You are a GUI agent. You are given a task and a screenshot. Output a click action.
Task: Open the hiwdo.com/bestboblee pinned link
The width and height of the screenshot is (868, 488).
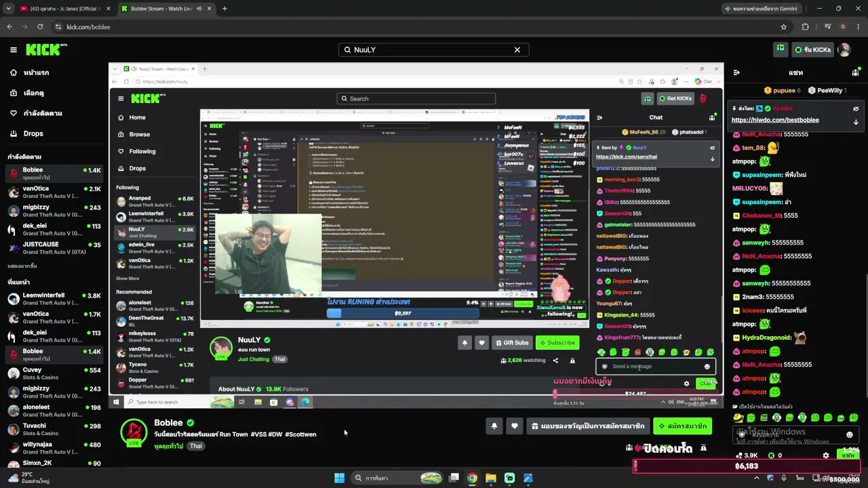pyautogui.click(x=775, y=120)
